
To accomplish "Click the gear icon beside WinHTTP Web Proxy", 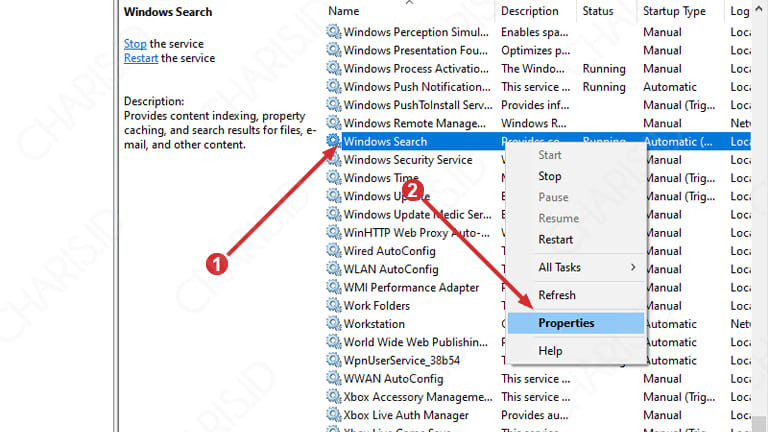I will [334, 233].
